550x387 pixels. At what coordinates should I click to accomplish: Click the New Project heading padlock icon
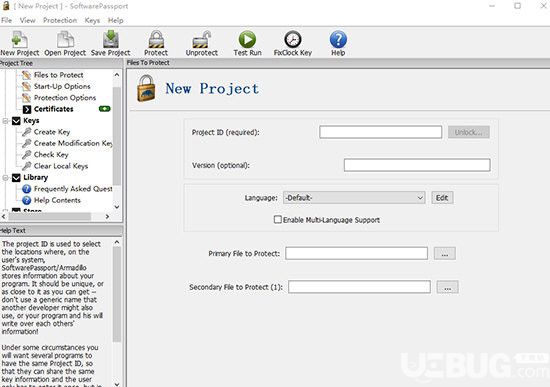click(x=146, y=88)
